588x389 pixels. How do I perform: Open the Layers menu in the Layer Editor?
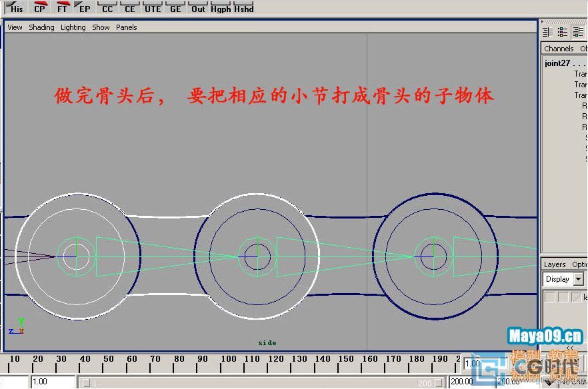coord(555,264)
